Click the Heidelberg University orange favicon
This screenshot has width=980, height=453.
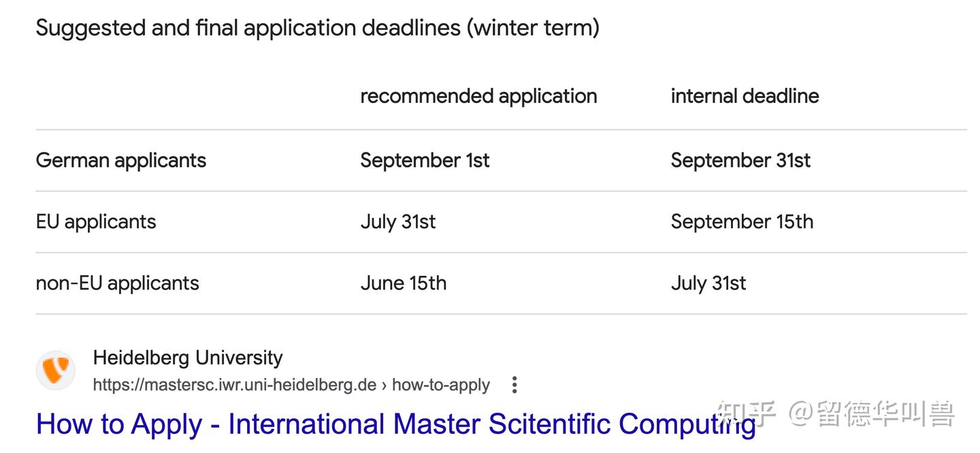click(x=55, y=371)
